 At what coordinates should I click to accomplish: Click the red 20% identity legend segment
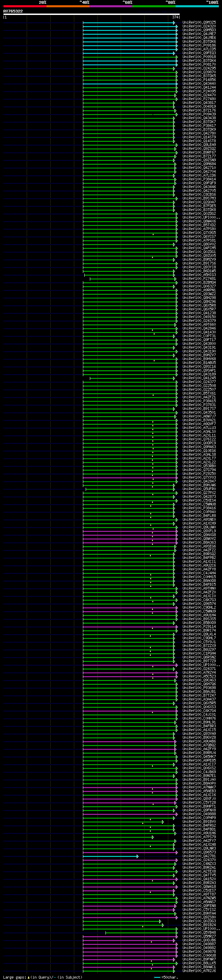(x=25, y=6)
